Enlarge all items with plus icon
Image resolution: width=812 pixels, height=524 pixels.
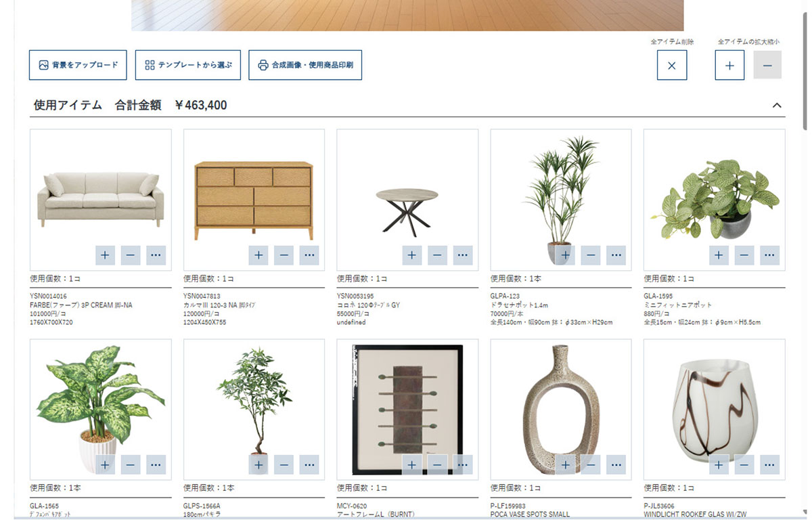pyautogui.click(x=729, y=66)
